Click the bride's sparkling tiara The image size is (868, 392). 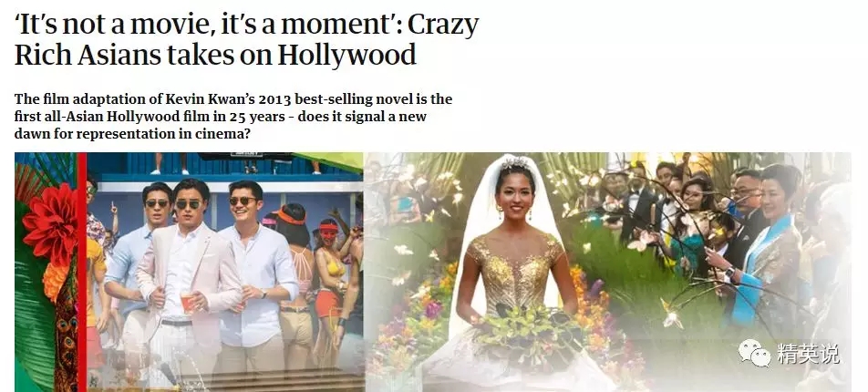(x=515, y=163)
